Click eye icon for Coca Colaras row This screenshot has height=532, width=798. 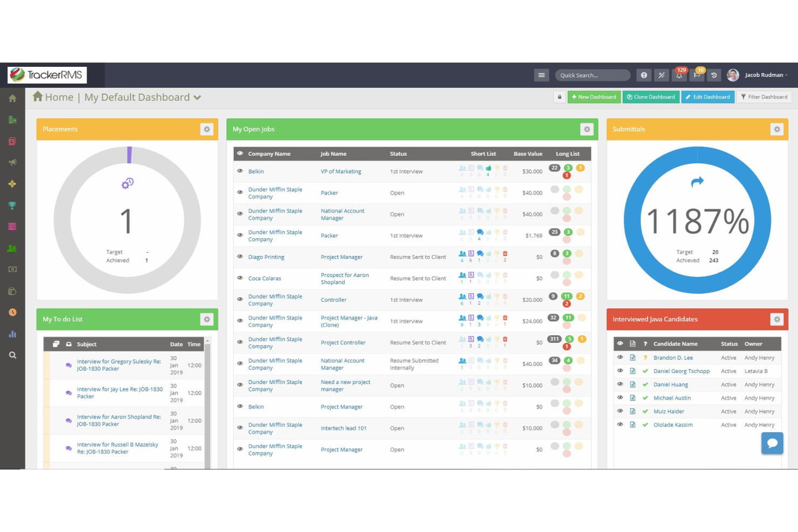point(240,278)
